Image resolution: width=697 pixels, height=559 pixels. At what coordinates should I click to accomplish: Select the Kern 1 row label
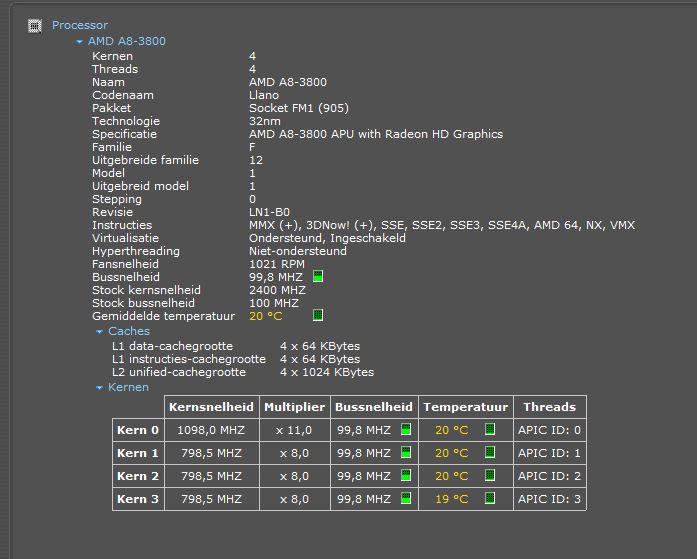tap(138, 453)
